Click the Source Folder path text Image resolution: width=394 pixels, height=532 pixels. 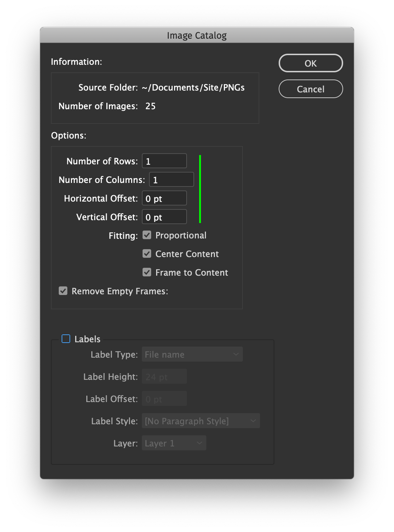[x=192, y=87]
